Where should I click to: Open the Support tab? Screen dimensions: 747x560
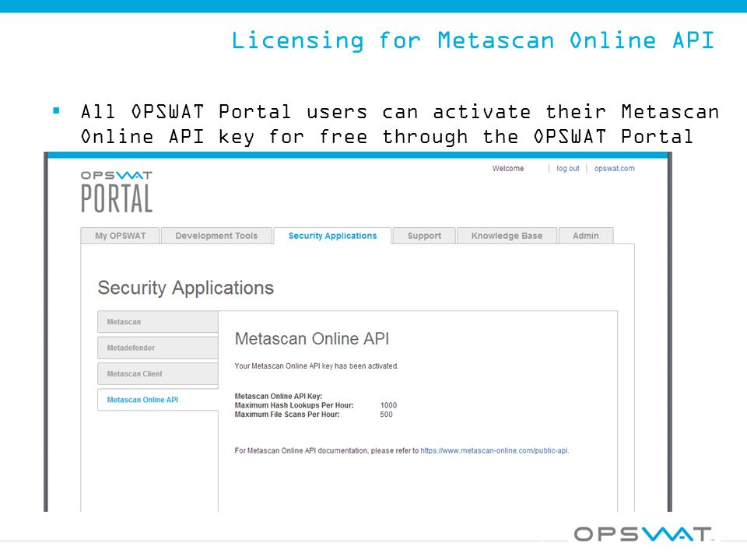pos(424,236)
